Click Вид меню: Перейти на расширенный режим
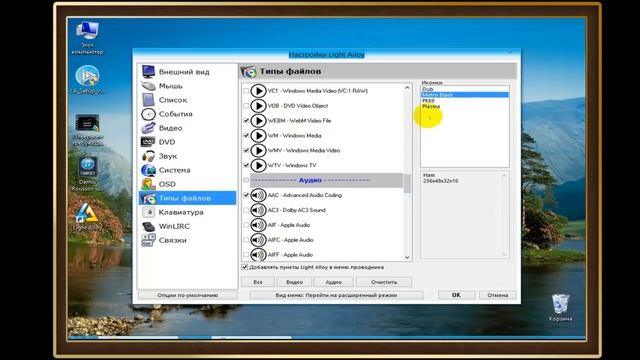This screenshot has width=640, height=360. 336,295
